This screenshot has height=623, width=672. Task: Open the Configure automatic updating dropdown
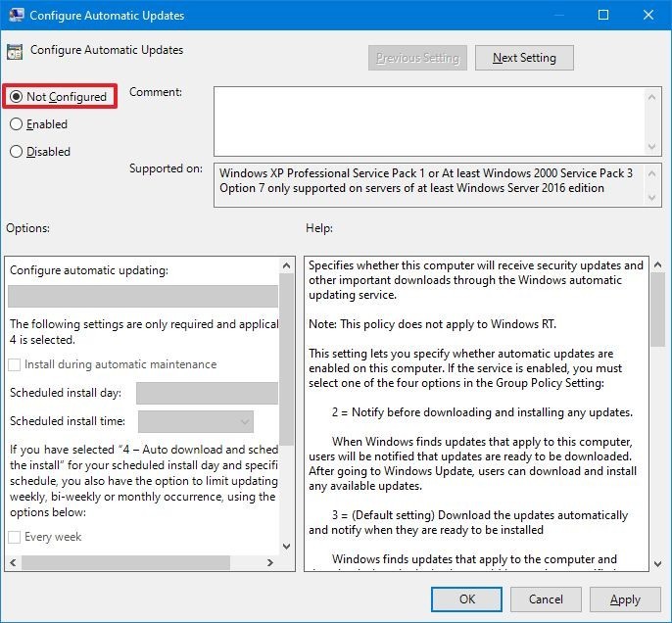point(143,296)
